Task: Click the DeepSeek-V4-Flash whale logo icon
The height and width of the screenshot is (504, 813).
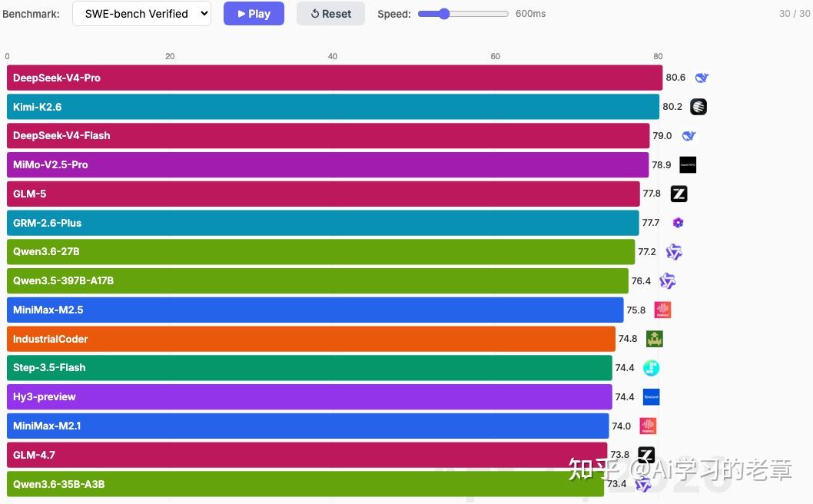Action: [x=689, y=136]
